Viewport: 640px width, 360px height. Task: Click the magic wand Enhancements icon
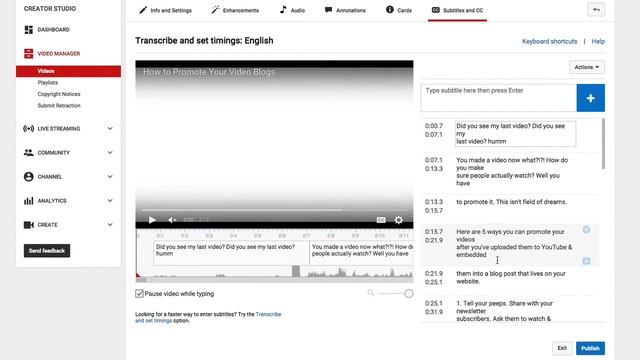tap(215, 10)
